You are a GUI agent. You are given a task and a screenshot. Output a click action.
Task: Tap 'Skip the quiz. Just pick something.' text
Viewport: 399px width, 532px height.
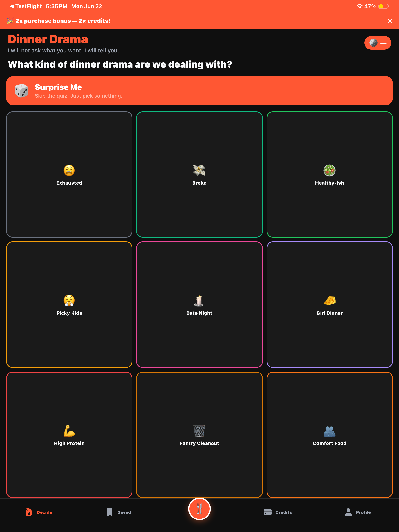point(78,96)
